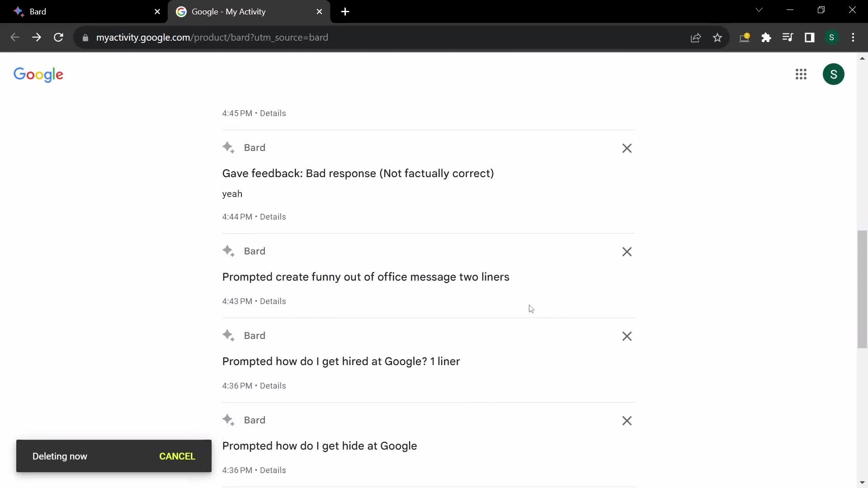Click the Bard sparkle icon second entry
Screen dimensions: 868x488
[x=228, y=250]
